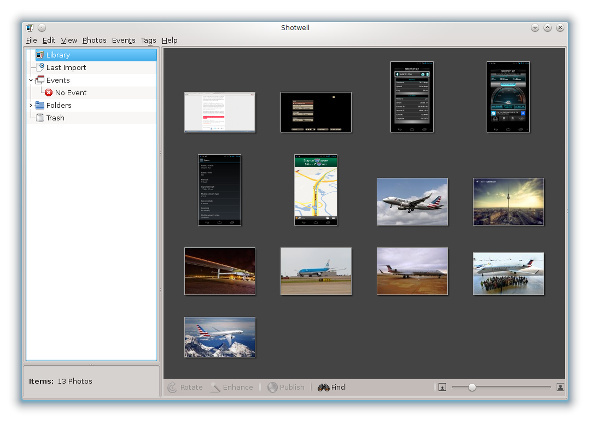This screenshot has width=590, height=422.
Task: Open the Photos menu
Action: (x=94, y=40)
